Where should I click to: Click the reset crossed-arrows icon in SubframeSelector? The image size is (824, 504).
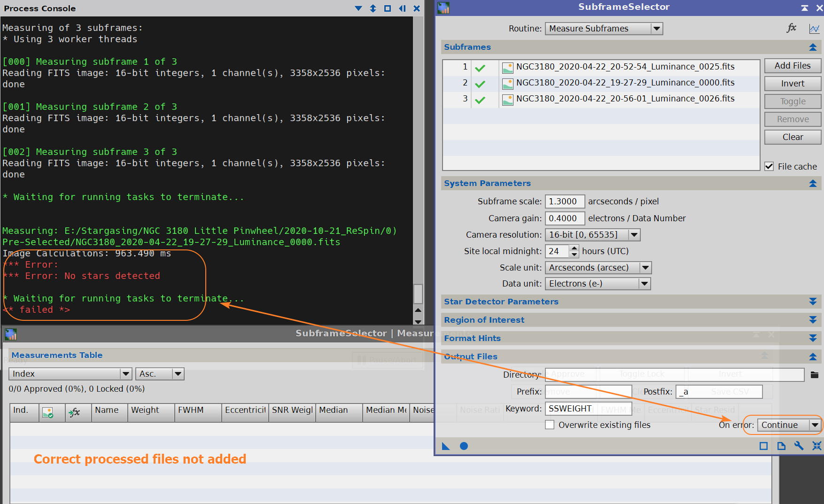[817, 446]
